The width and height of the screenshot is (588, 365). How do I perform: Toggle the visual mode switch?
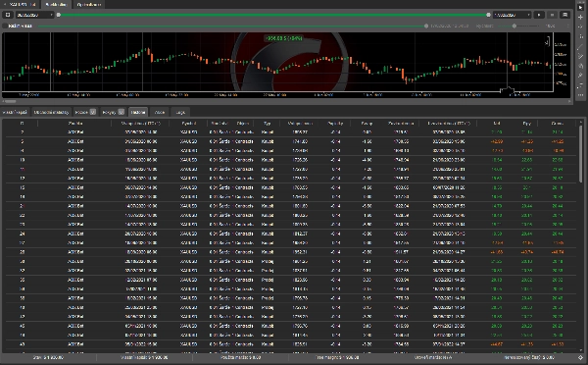[x=5, y=26]
